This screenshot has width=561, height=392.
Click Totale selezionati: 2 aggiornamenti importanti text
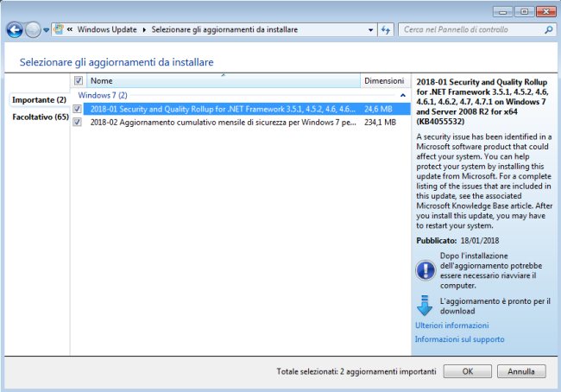[356, 371]
